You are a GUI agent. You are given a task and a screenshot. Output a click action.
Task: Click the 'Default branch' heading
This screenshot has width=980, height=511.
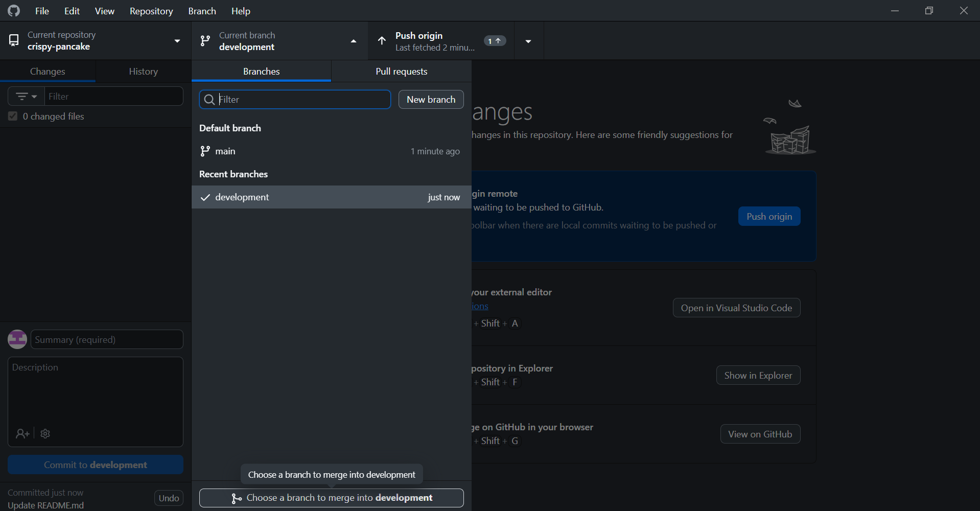[230, 128]
